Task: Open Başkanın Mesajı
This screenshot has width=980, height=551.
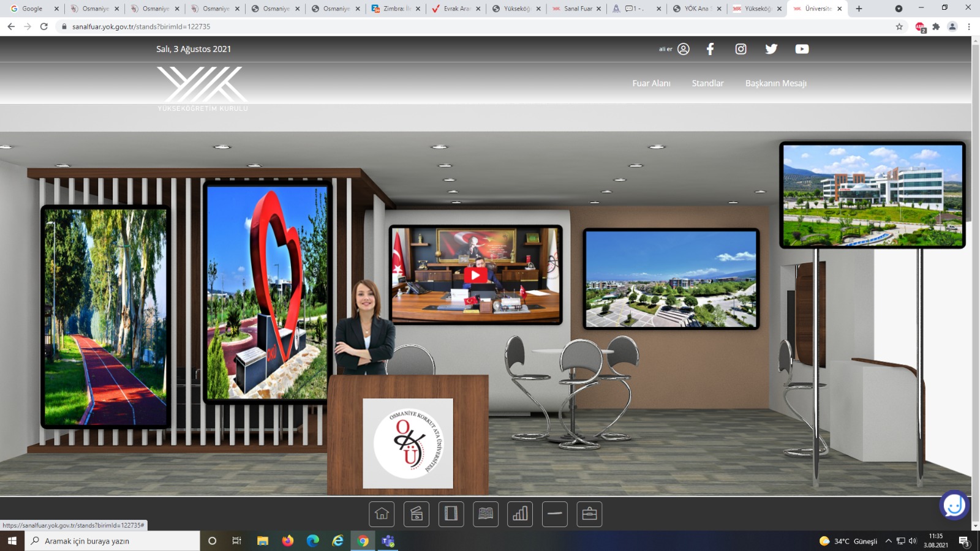Action: pyautogui.click(x=776, y=83)
